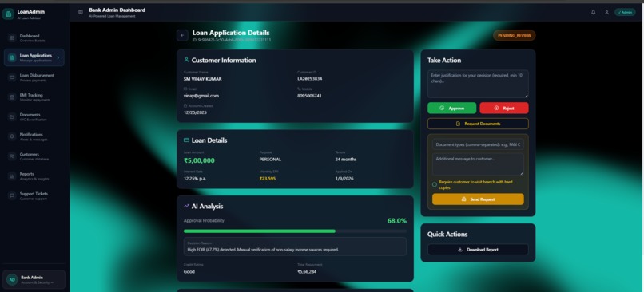Download the application report
The height and width of the screenshot is (292, 644).
(x=478, y=250)
